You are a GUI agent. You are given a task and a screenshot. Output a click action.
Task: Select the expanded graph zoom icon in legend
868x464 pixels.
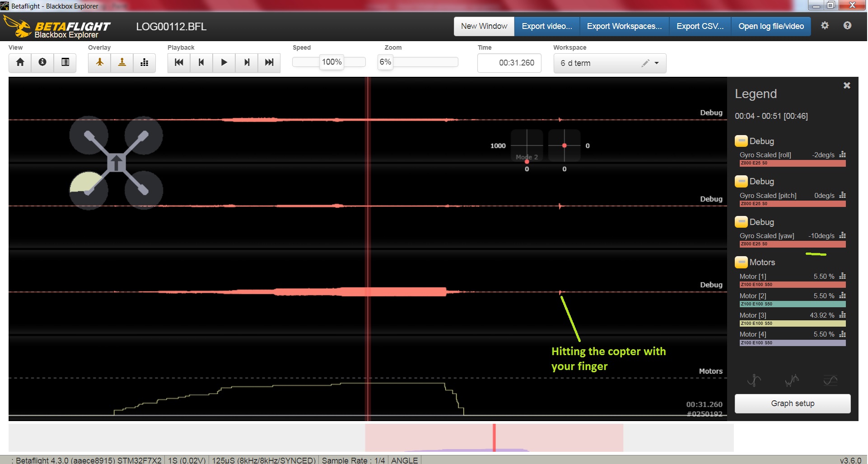(x=755, y=380)
